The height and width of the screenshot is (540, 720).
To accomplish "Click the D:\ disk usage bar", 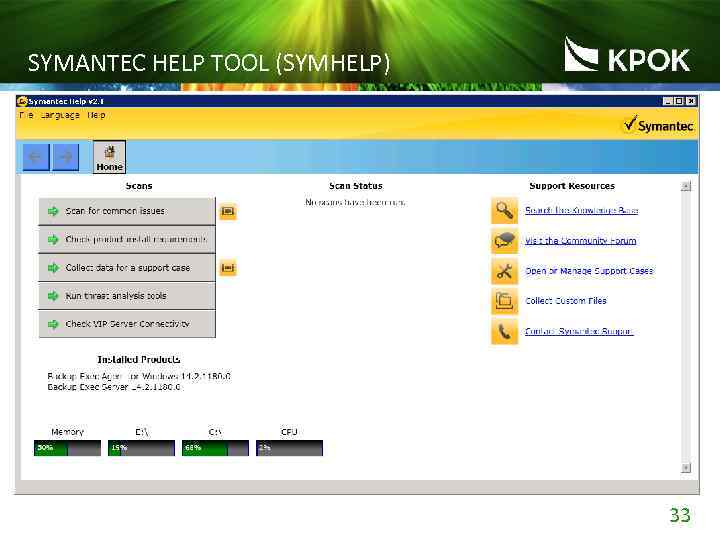I will point(141,448).
